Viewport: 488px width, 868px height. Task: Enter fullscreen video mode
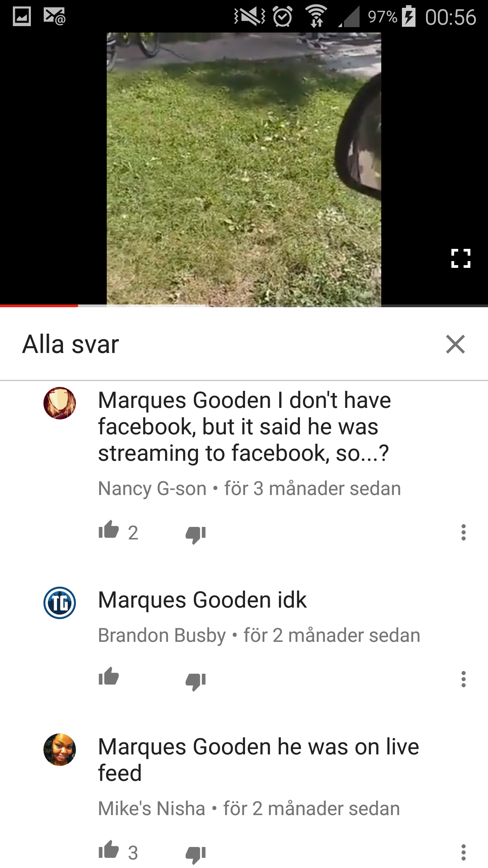click(461, 258)
